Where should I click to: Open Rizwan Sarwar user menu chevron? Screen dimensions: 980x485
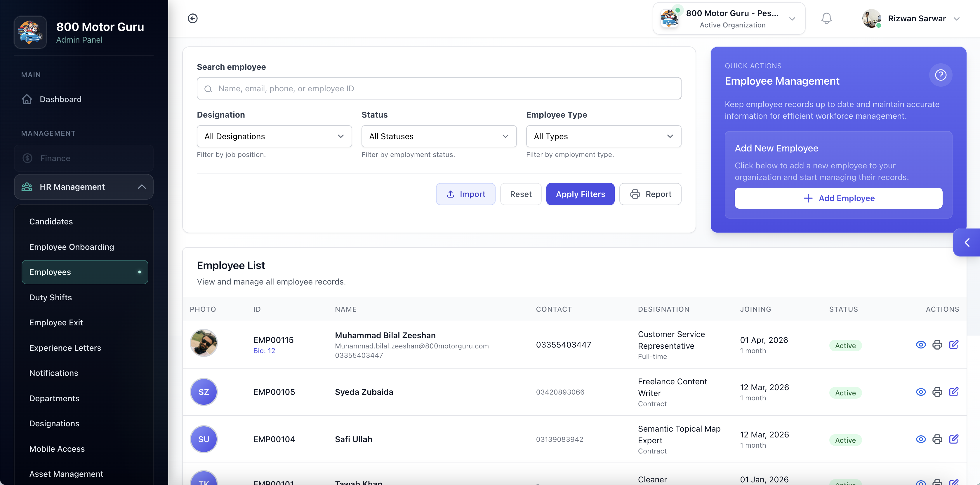956,19
